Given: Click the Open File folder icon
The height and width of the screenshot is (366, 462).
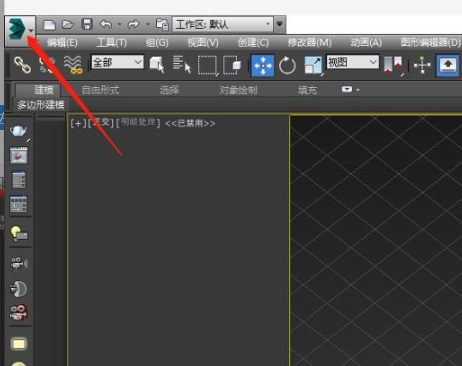Looking at the screenshot, I should 68,24.
